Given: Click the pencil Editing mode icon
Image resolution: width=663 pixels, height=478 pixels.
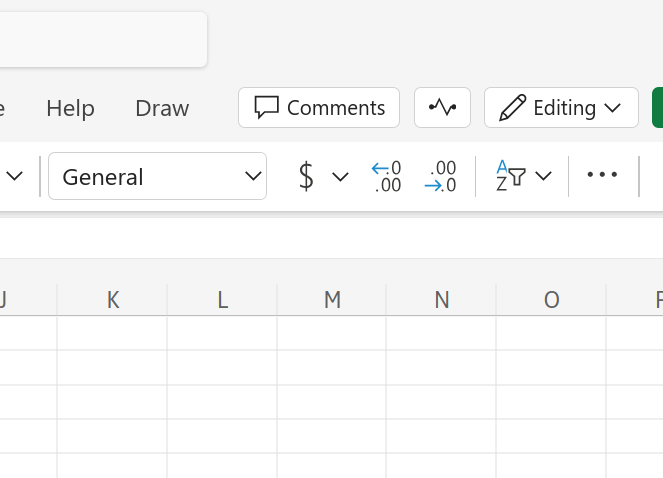Looking at the screenshot, I should [x=513, y=108].
